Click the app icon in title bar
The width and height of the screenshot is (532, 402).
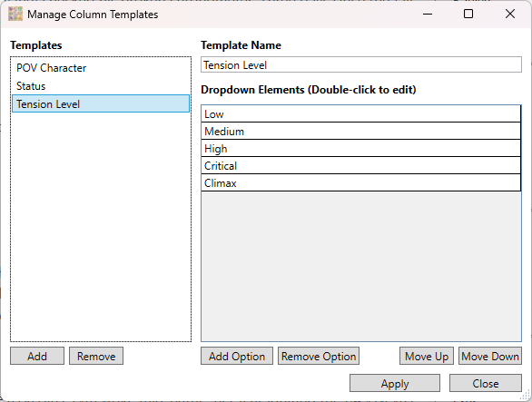coord(15,15)
